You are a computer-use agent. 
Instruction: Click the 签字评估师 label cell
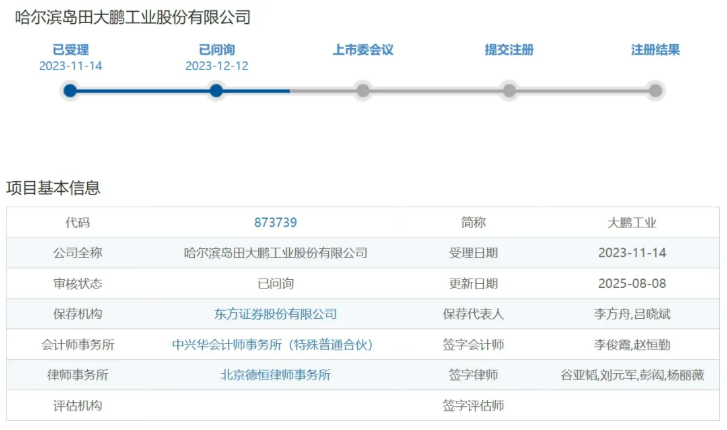click(473, 406)
